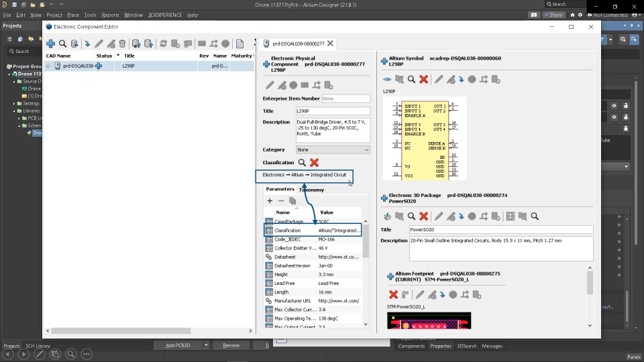Click the magnifier search icon in the editor toolbar
The image size is (644, 362).
click(x=62, y=44)
